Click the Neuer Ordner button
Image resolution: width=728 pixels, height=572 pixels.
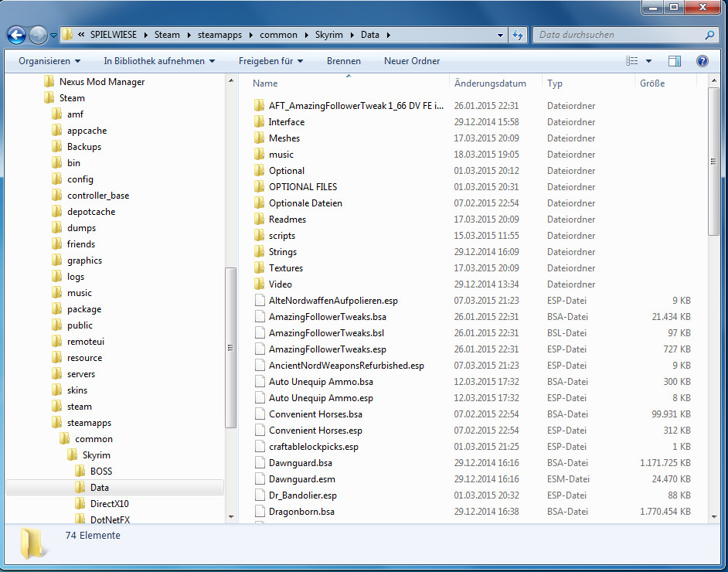(412, 61)
